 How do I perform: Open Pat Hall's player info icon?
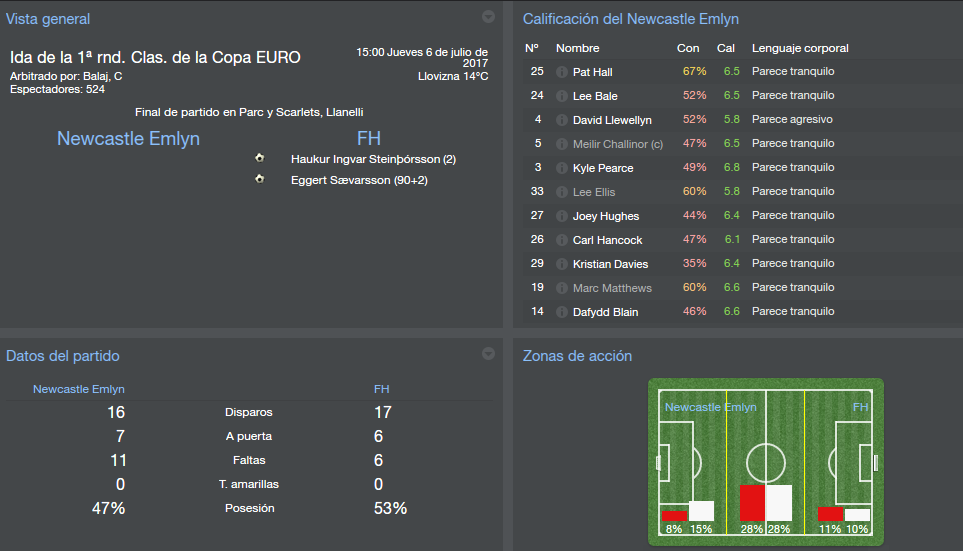[561, 72]
